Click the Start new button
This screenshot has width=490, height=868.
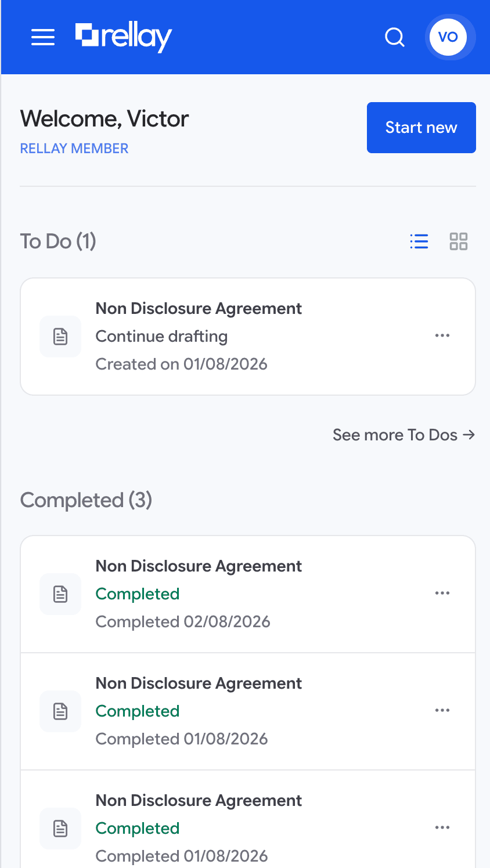pos(421,128)
